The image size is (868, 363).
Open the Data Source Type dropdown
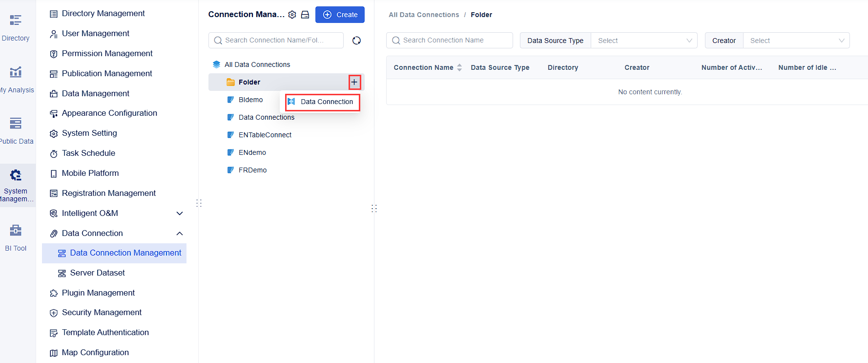pos(644,41)
